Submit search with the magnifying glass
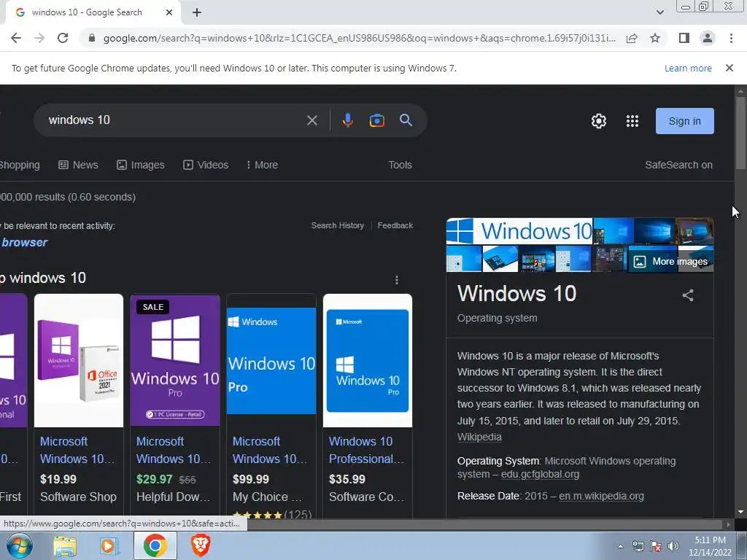 point(406,120)
